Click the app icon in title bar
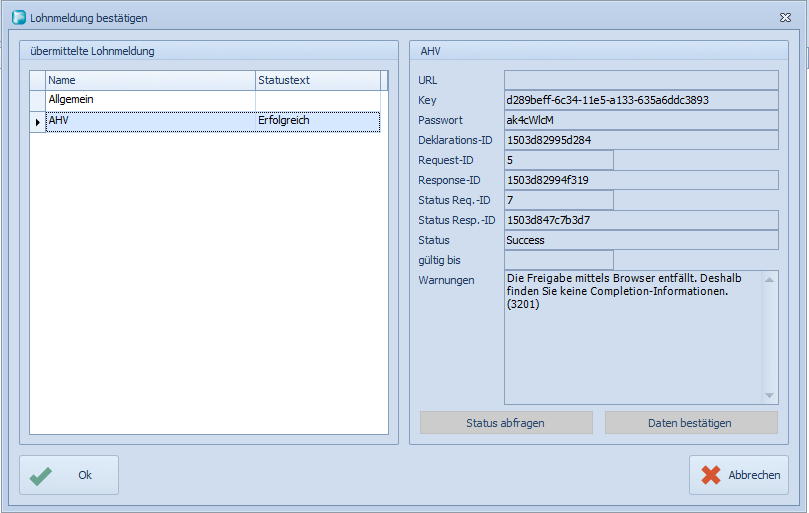The height and width of the screenshot is (513, 809). pyautogui.click(x=18, y=17)
